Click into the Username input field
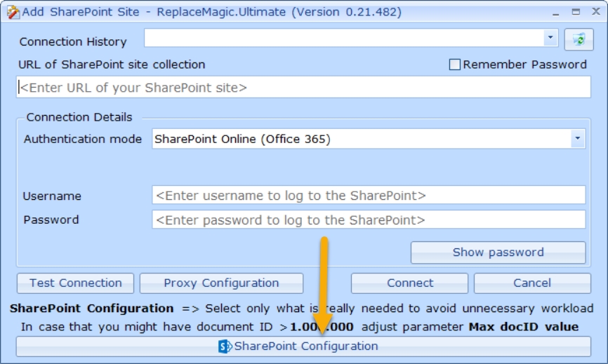The image size is (608, 364). [x=369, y=195]
